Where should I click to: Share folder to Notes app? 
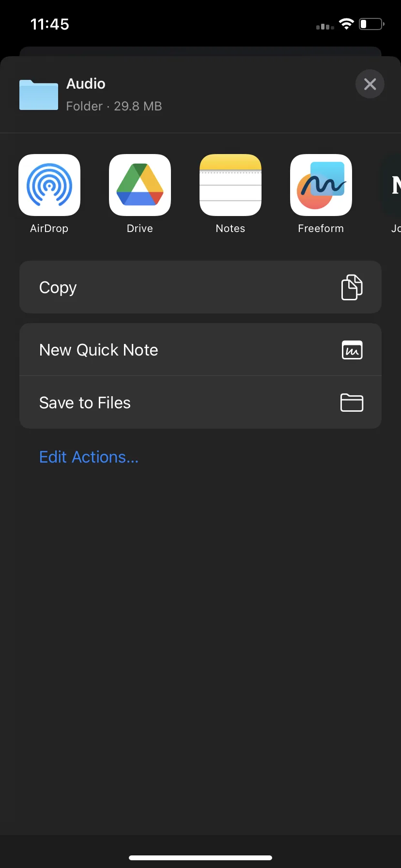(231, 185)
